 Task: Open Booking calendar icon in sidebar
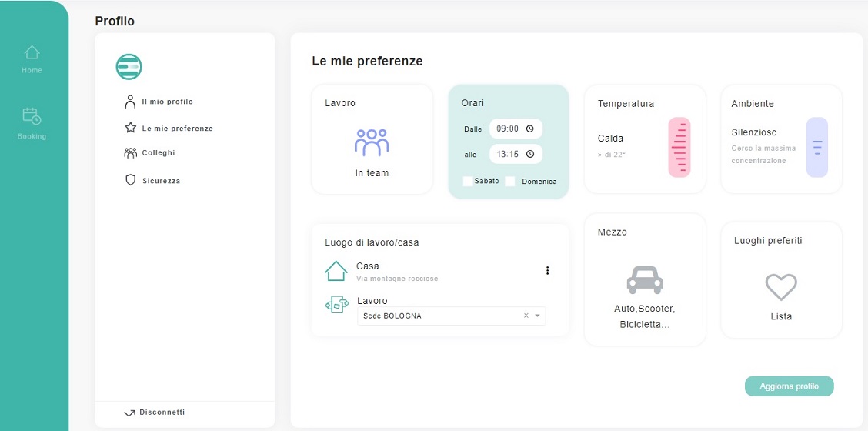pos(32,116)
